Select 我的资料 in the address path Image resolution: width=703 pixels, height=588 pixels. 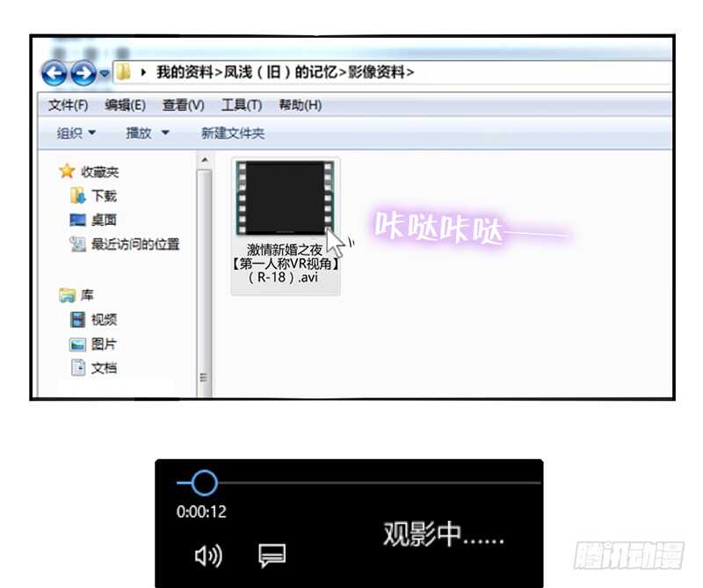coord(185,72)
